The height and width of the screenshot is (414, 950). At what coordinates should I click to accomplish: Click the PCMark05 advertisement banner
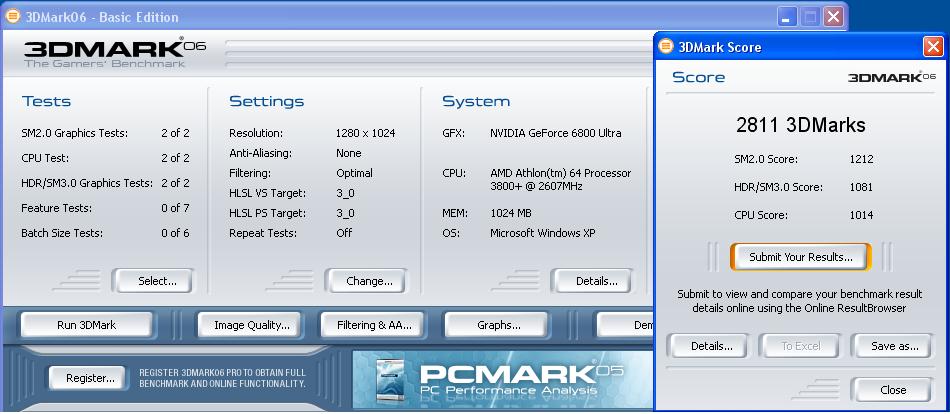point(503,379)
